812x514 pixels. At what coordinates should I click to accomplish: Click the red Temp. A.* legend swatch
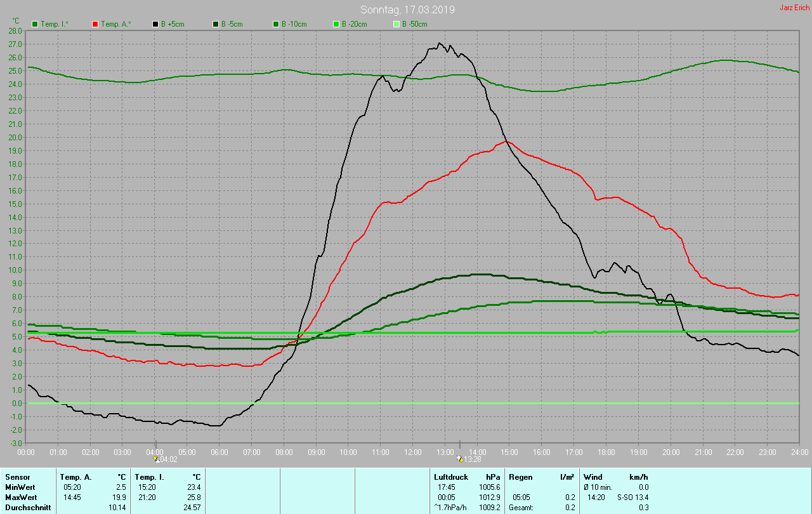coord(95,24)
